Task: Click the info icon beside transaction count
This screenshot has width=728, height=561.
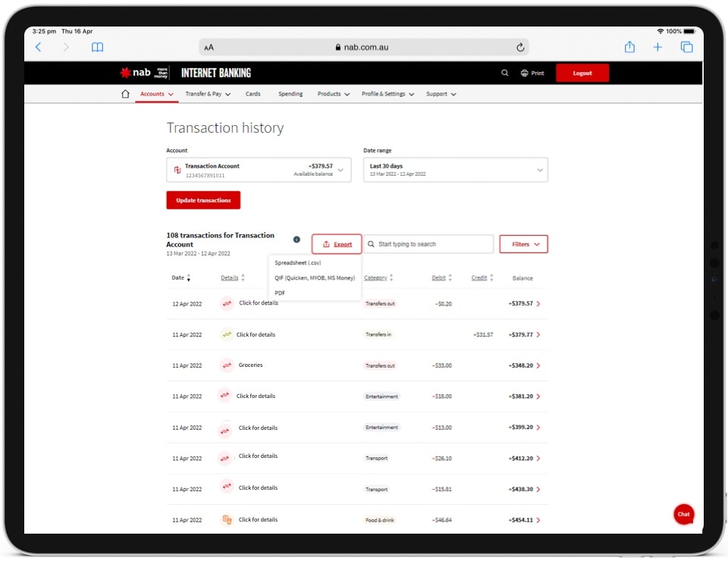Action: (x=297, y=240)
